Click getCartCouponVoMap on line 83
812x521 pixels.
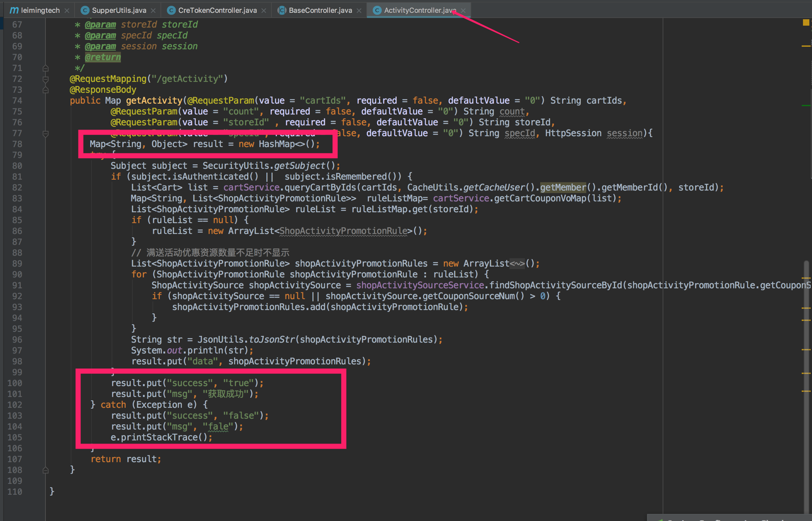[540, 198]
